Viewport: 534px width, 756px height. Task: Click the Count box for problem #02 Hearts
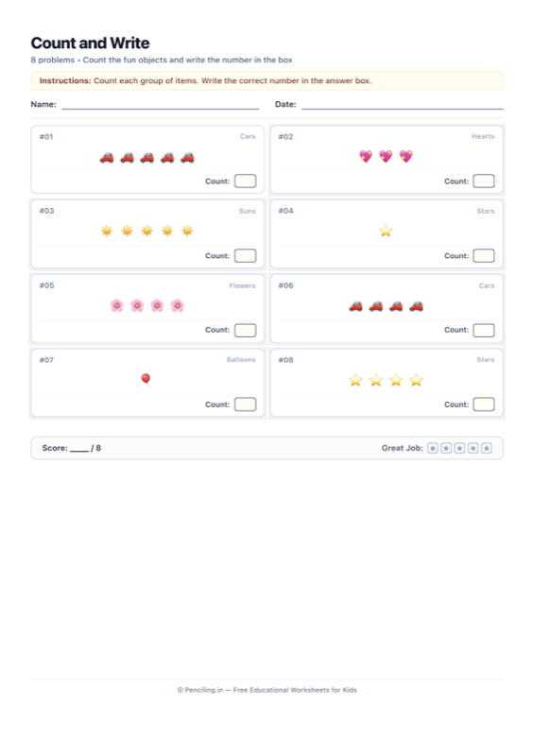(484, 181)
